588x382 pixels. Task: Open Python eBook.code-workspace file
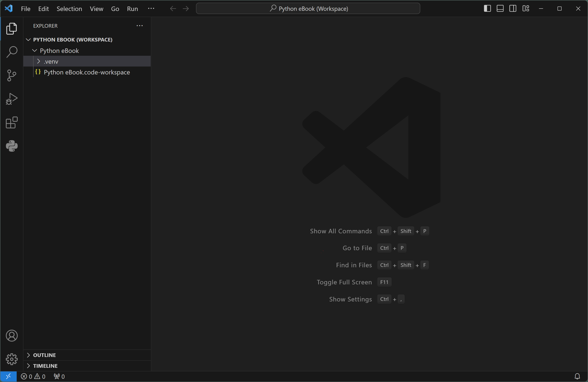point(87,72)
